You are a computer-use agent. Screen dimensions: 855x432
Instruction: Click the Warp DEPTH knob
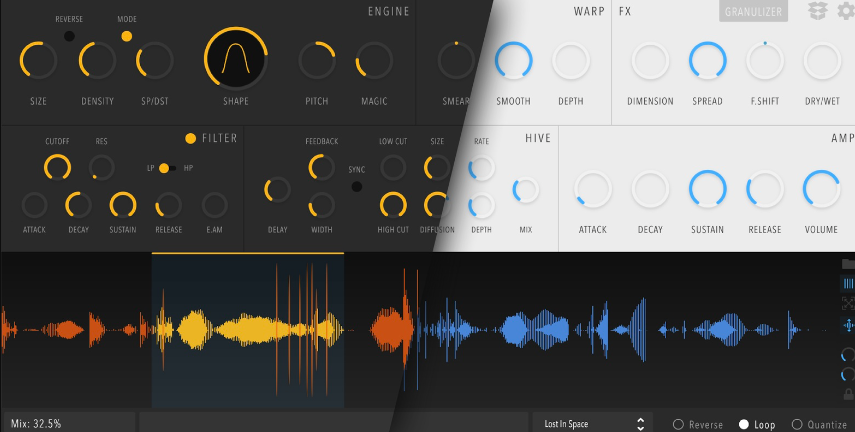[x=571, y=60]
